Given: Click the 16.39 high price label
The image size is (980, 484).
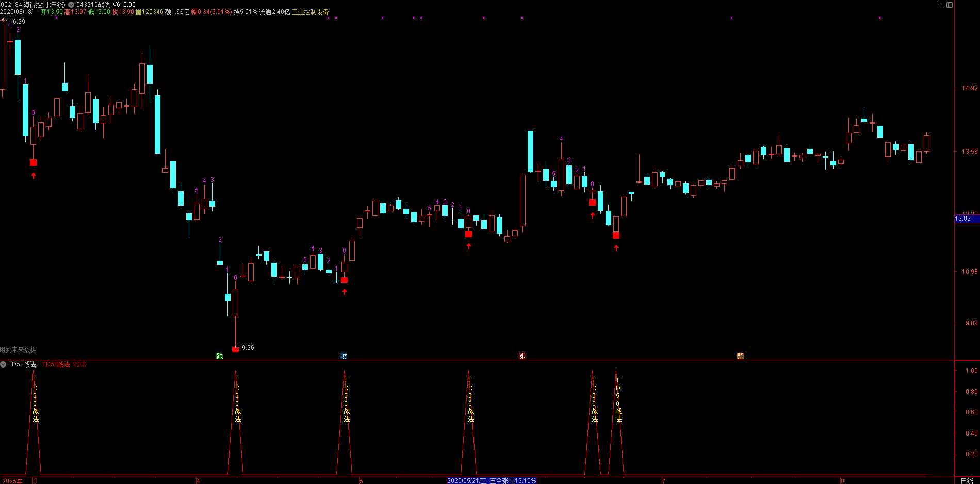Looking at the screenshot, I should tap(17, 22).
